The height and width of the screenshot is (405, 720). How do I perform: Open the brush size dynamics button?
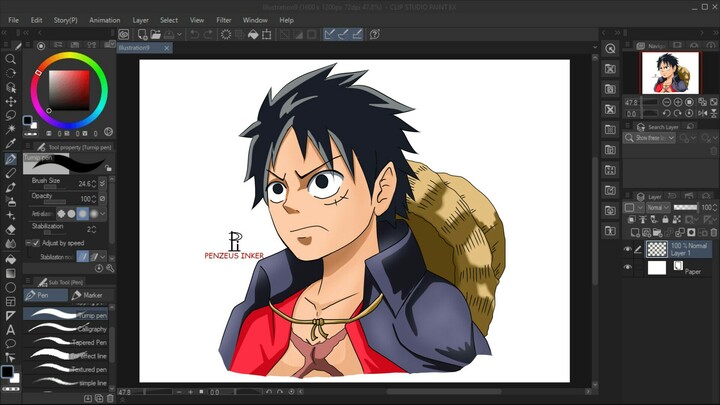[x=102, y=183]
